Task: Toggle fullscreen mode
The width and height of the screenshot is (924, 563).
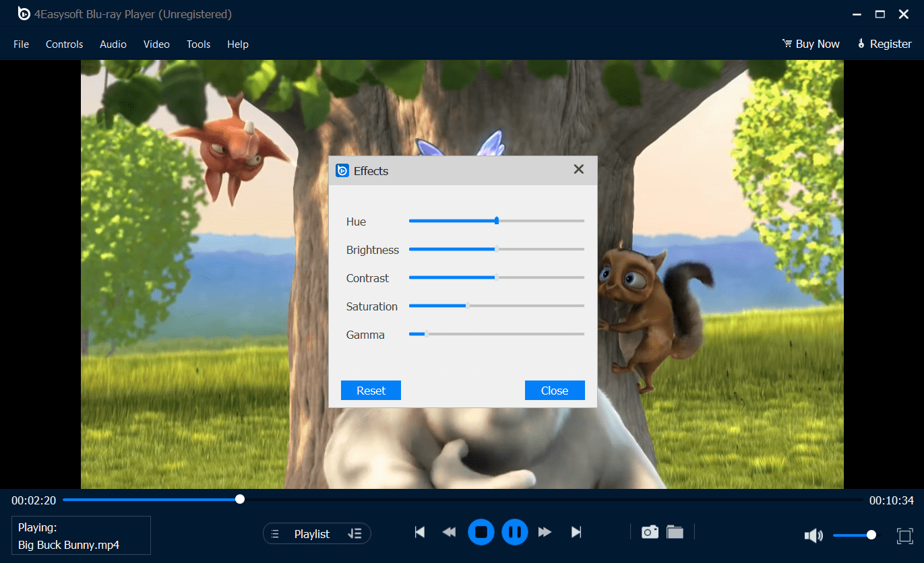Action: click(904, 535)
